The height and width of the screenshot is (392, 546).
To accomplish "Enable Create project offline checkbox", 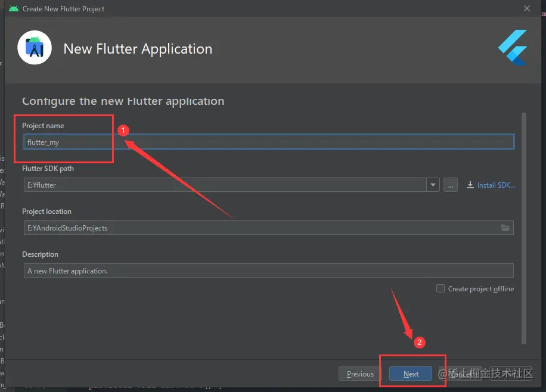I will click(440, 288).
